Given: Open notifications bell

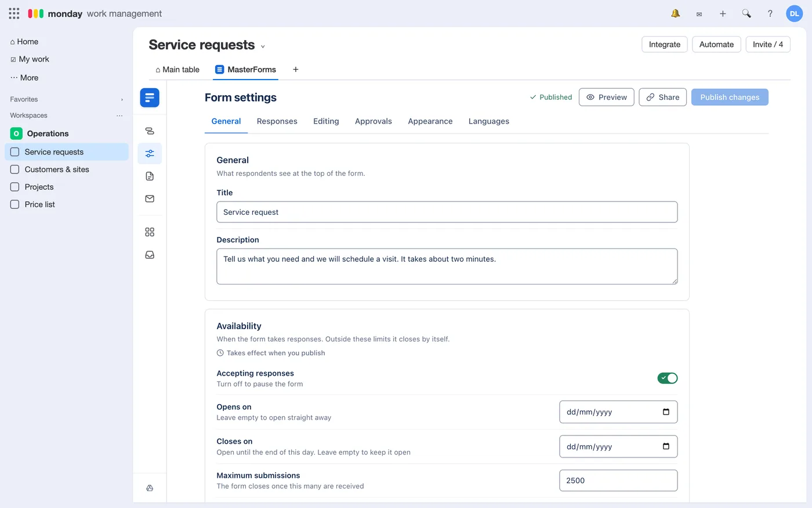Looking at the screenshot, I should [x=676, y=13].
